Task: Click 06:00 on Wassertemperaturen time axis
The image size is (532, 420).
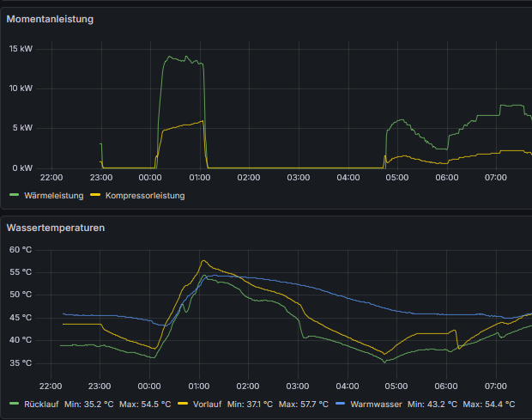Action: pyautogui.click(x=446, y=387)
